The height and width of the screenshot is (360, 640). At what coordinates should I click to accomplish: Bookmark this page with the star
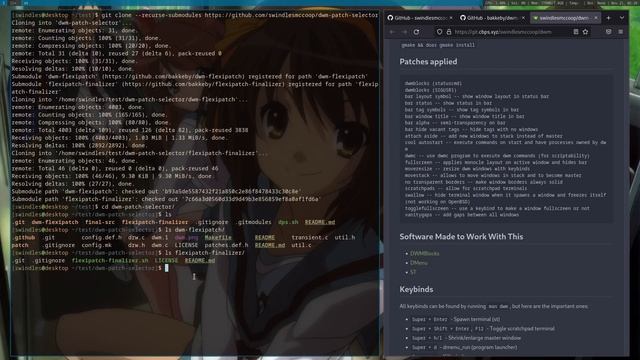coord(585,32)
